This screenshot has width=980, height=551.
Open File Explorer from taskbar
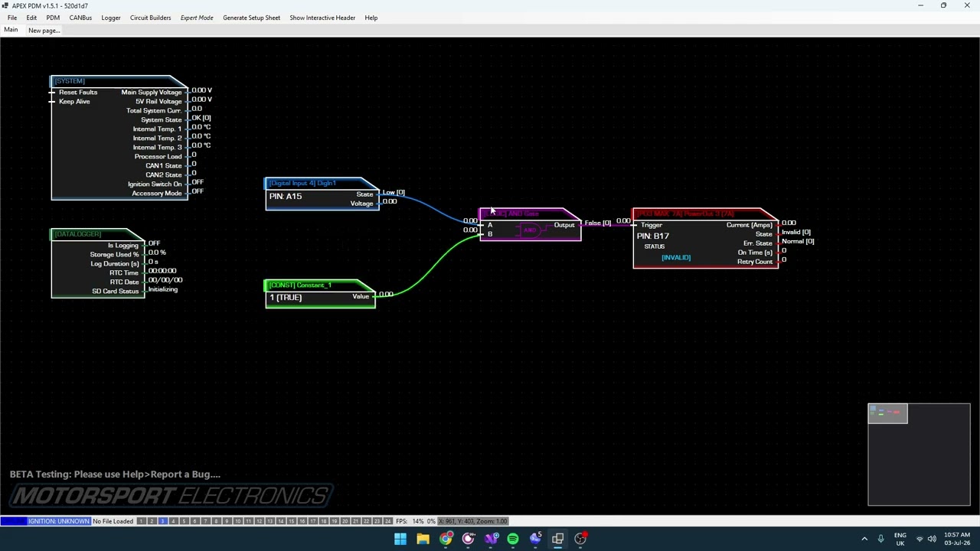[423, 539]
